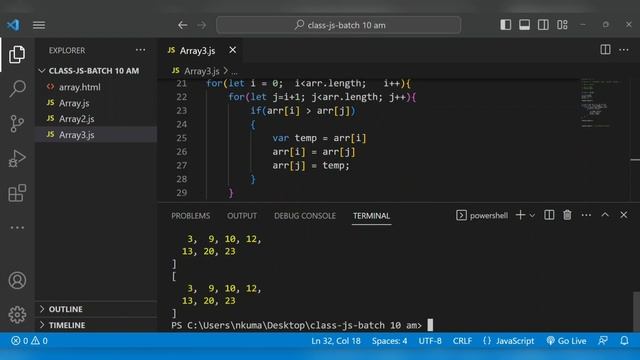This screenshot has height=360, width=640.
Task: Click the command center search box
Action: pos(339,25)
